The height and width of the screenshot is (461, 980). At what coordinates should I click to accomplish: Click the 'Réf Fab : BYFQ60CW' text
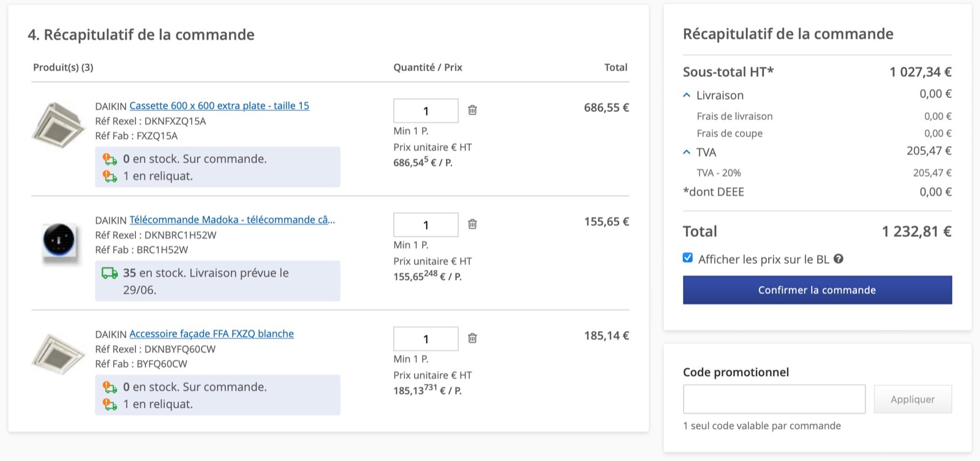(141, 364)
